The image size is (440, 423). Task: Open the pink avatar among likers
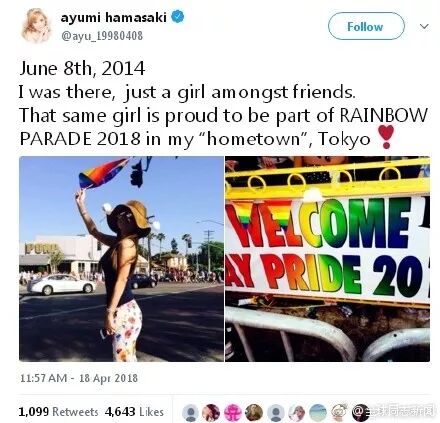pyautogui.click(x=232, y=413)
